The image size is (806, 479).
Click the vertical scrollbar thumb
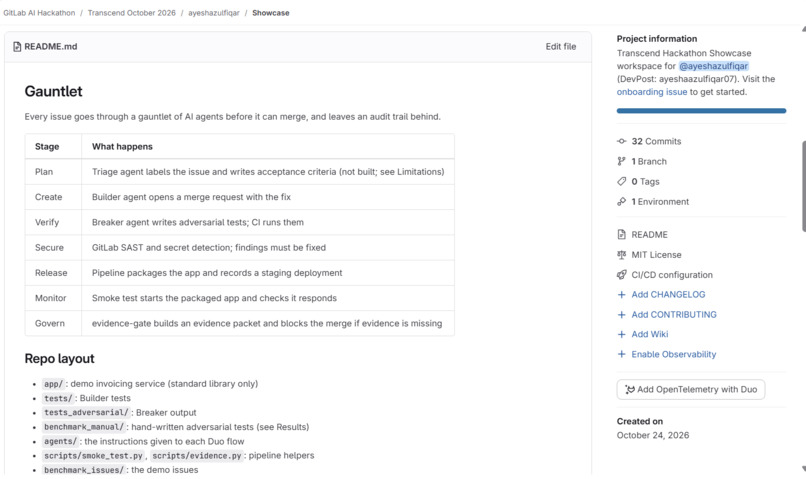pyautogui.click(x=803, y=186)
